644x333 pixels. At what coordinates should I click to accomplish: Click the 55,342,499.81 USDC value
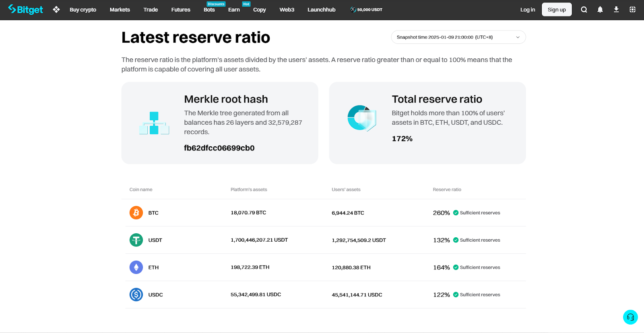(256, 295)
